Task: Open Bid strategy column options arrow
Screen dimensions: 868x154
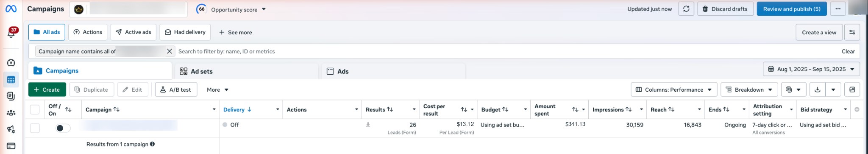Action: pos(845,109)
